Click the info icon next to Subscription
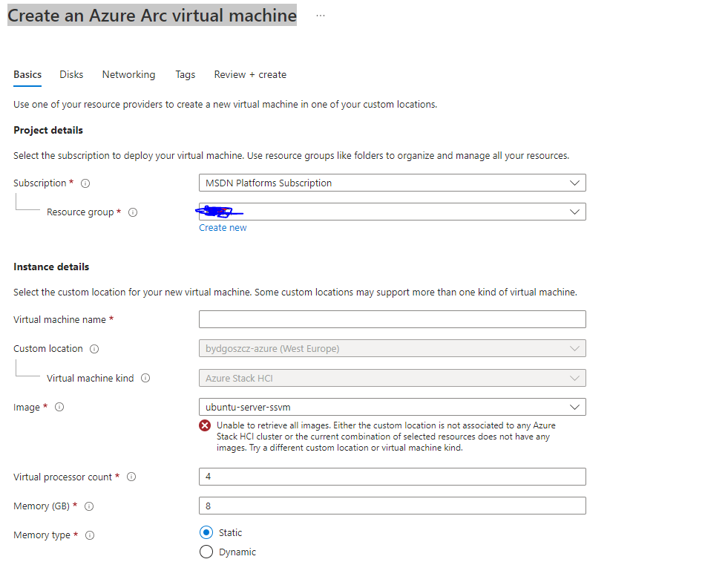The height and width of the screenshot is (588, 702). click(x=85, y=183)
